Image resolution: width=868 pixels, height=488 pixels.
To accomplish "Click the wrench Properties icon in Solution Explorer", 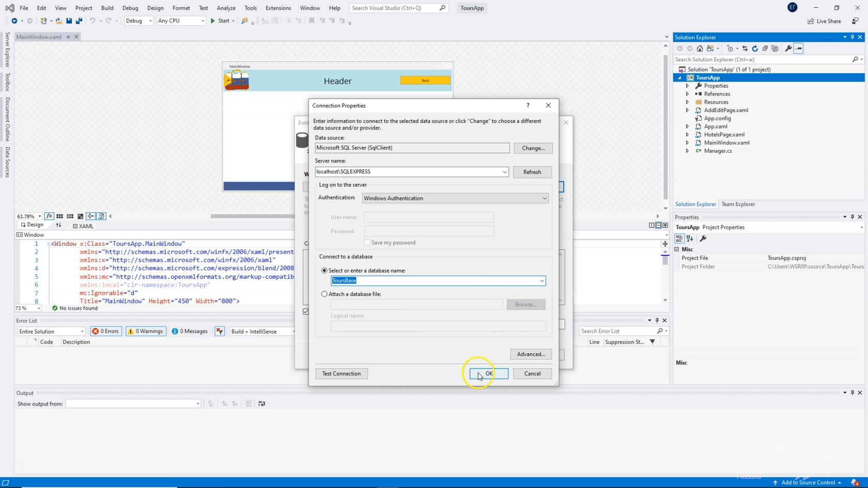I will point(788,49).
